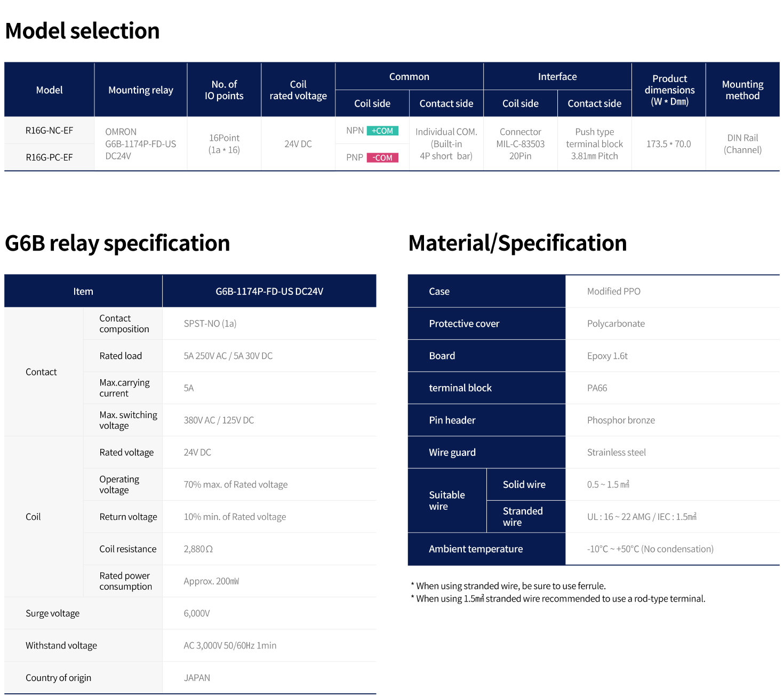
Task: Click the Material/Specification heading
Action: [x=517, y=243]
